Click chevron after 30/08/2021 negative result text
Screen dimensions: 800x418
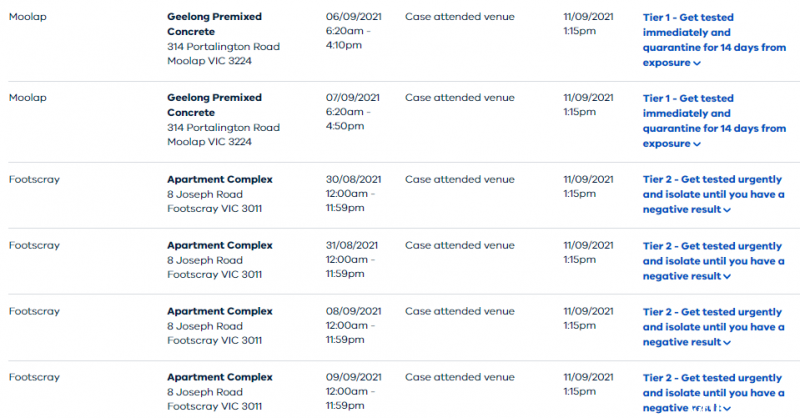pyautogui.click(x=727, y=210)
